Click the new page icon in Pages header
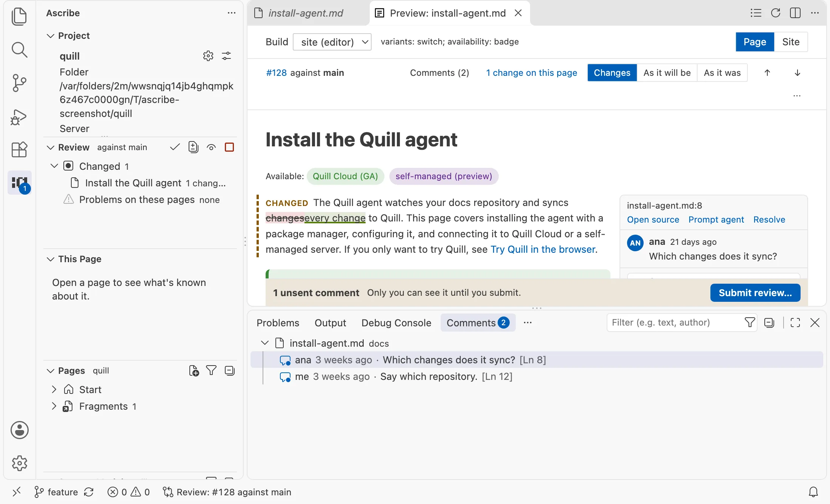 coord(194,370)
